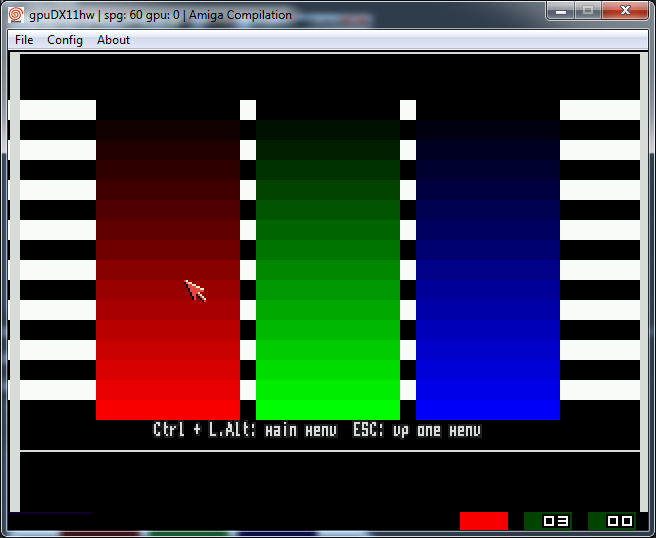This screenshot has height=538, width=656.
Task: Open the Config menu
Action: [65, 40]
